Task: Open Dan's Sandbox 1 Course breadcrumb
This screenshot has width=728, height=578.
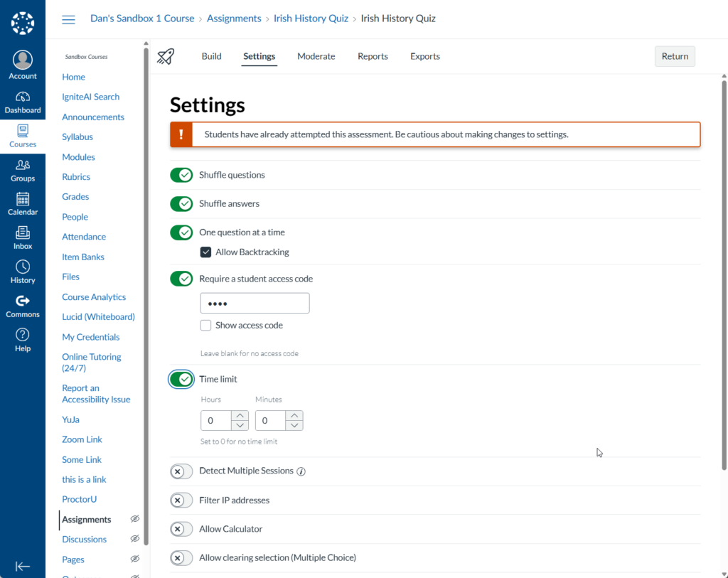Action: point(142,18)
